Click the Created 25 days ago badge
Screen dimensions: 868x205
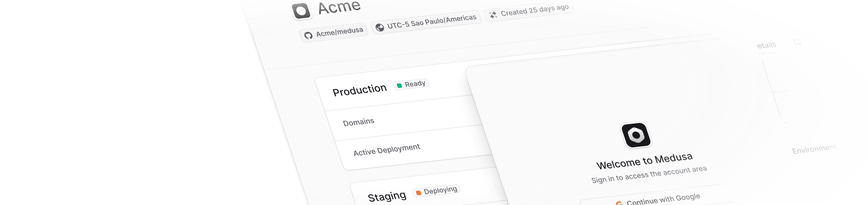click(529, 11)
